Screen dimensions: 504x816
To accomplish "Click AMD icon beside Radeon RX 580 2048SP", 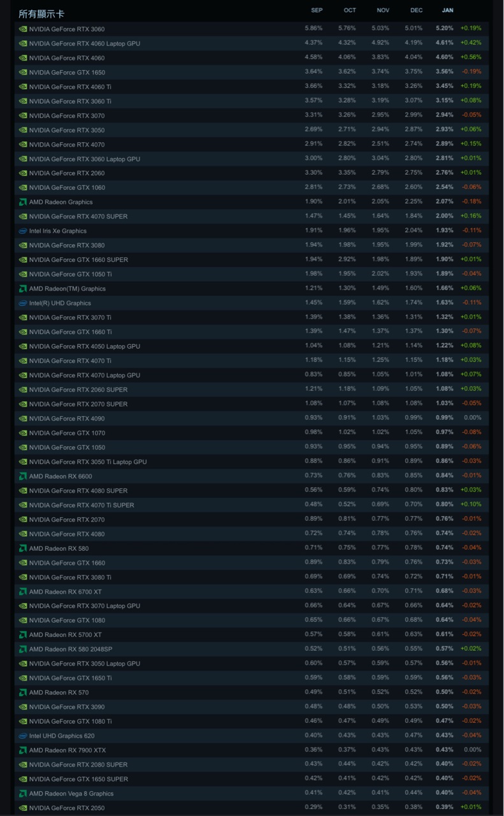I will coord(23,649).
